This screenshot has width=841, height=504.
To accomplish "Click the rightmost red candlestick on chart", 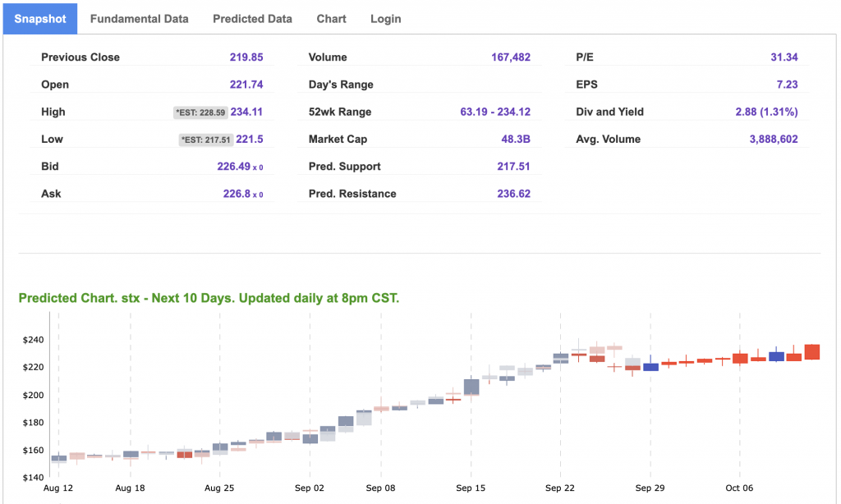I will 811,351.
